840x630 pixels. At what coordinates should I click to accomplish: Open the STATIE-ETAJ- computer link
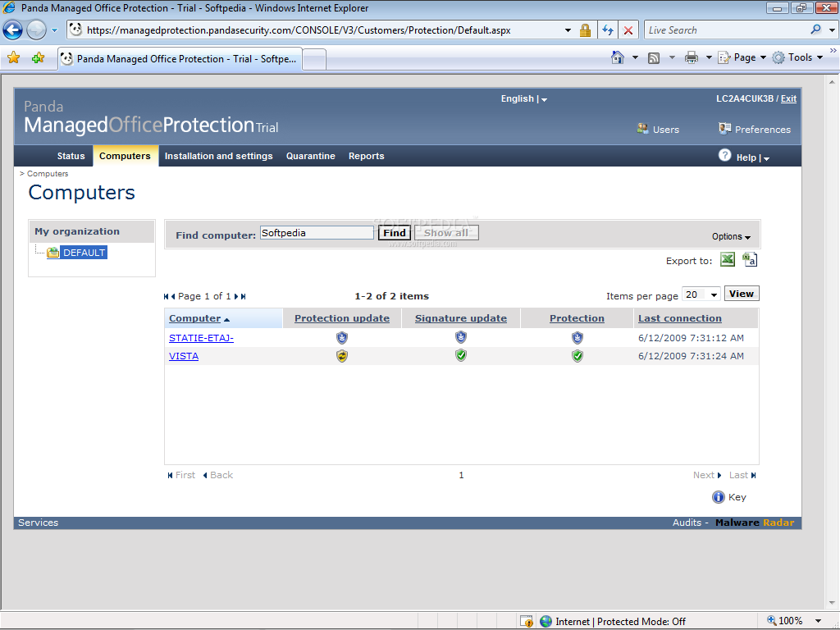[202, 338]
